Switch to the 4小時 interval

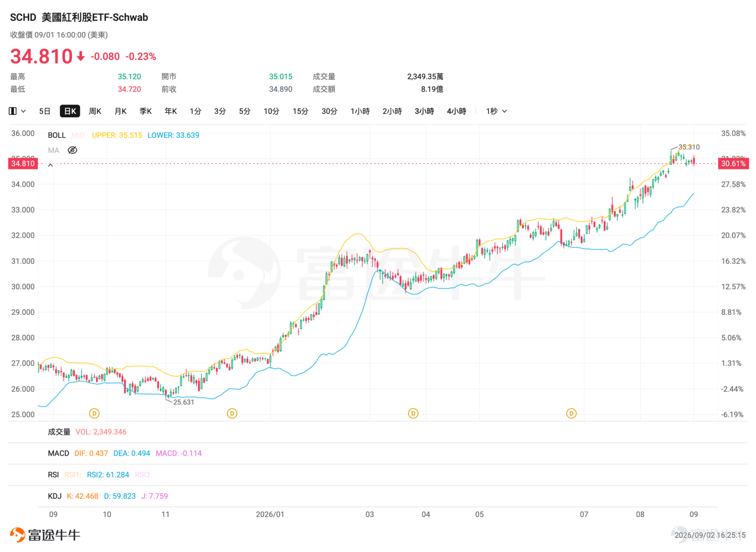(456, 111)
